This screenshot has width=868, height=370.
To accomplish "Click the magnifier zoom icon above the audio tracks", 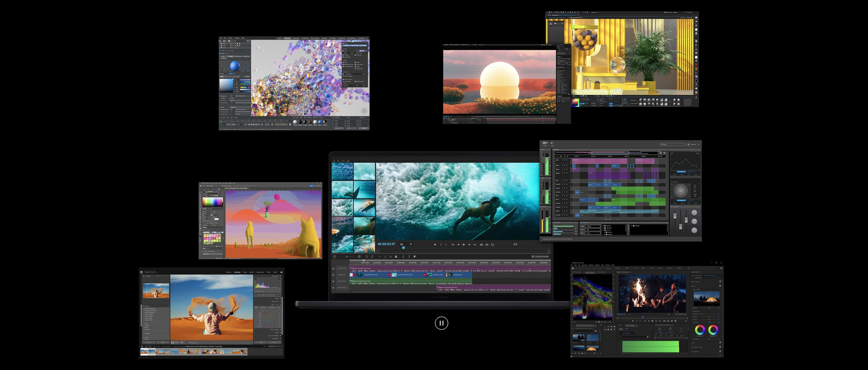I will (x=661, y=153).
